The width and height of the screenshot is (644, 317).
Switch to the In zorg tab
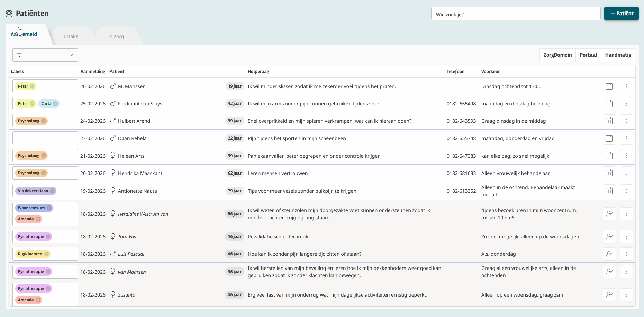click(116, 36)
